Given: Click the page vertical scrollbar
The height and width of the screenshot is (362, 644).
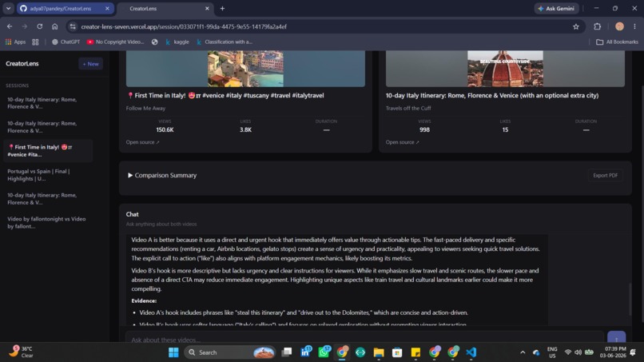Looking at the screenshot, I should [642, 204].
